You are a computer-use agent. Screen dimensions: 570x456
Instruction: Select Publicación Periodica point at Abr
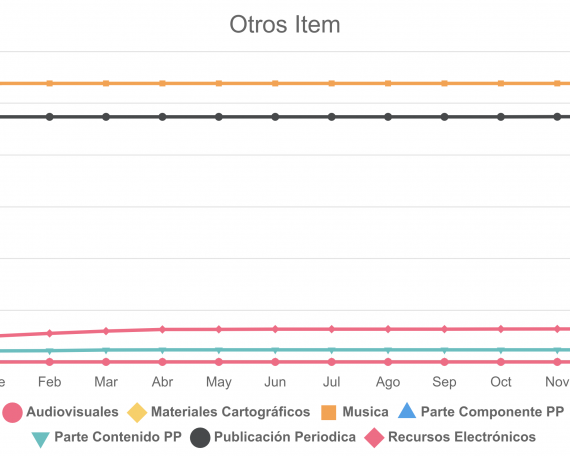[x=162, y=117]
